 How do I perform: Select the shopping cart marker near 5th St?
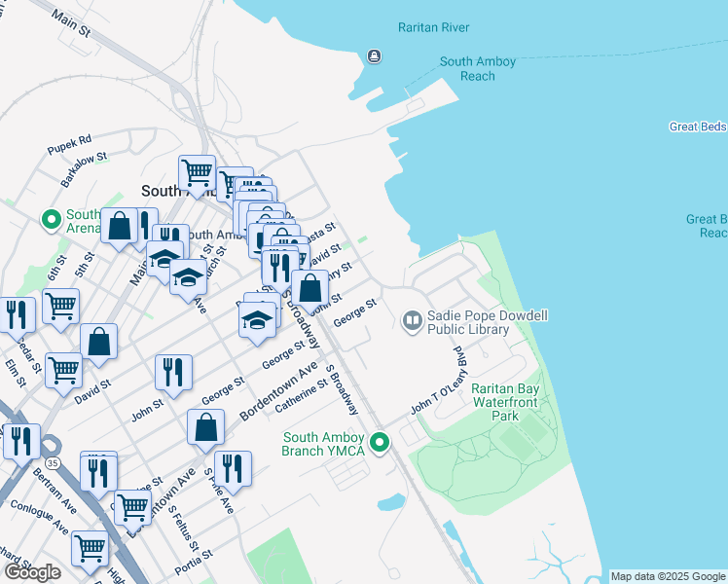click(61, 307)
